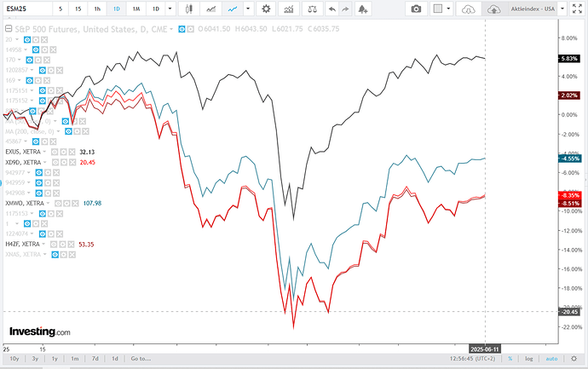The height and width of the screenshot is (369, 588).
Task: Switch to the 1M interval tab
Action: coord(136,9)
